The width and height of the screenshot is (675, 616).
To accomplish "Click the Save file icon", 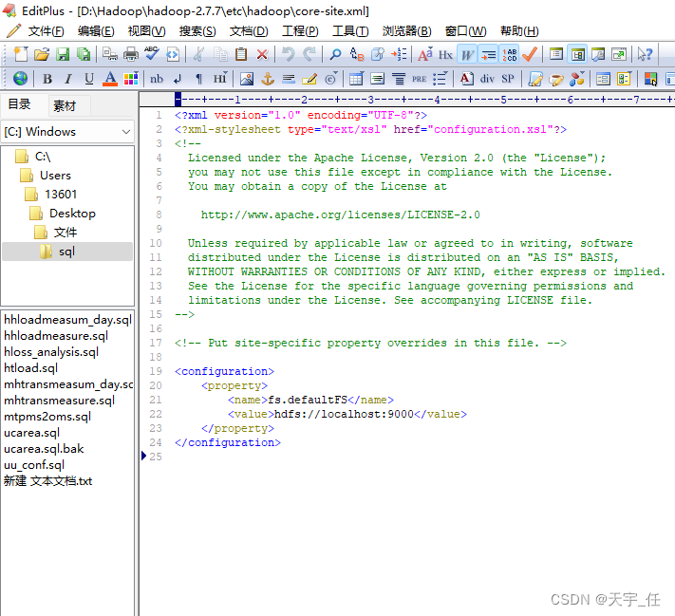I will point(63,54).
